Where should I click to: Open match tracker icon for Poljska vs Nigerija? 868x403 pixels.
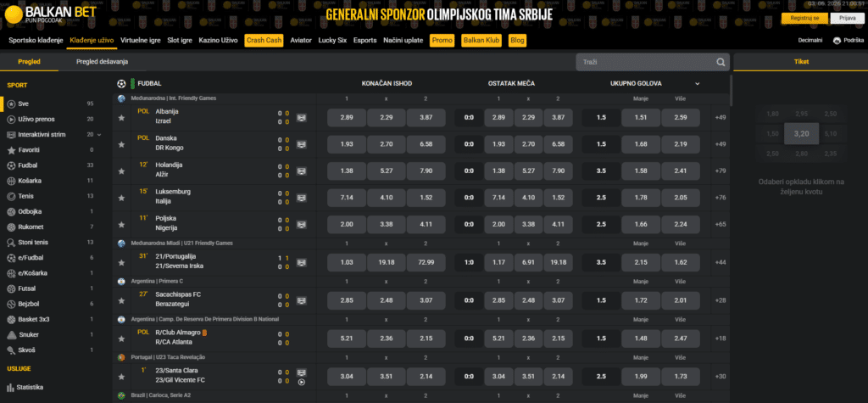(301, 225)
